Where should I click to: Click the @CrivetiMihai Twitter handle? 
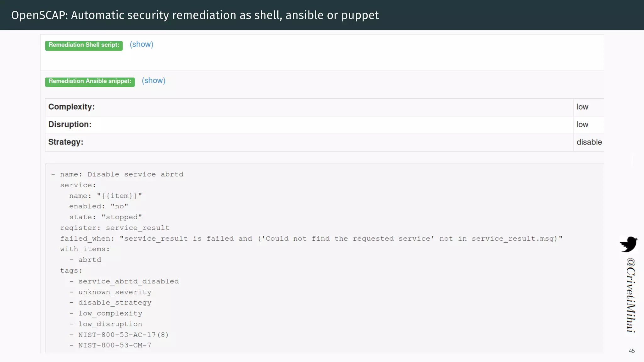pos(631,295)
